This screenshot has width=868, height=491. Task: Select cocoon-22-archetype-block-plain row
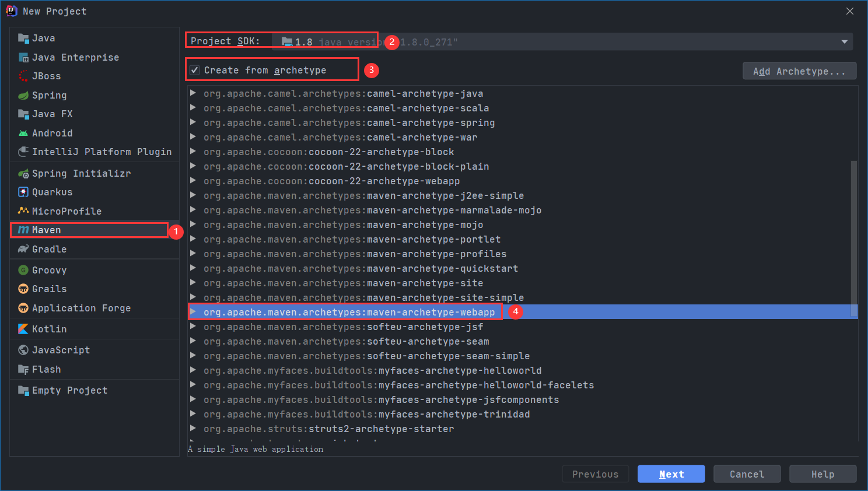point(523,166)
